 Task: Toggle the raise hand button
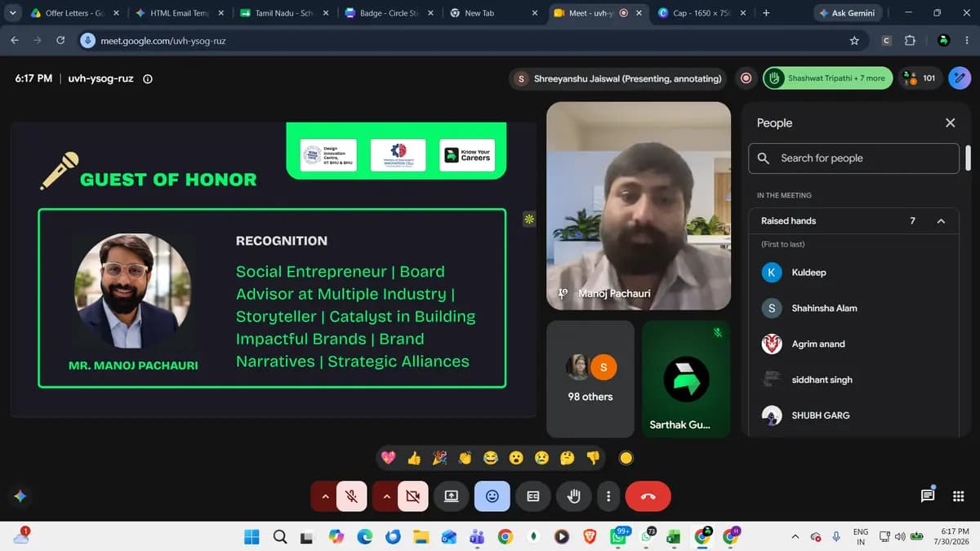[x=574, y=495]
